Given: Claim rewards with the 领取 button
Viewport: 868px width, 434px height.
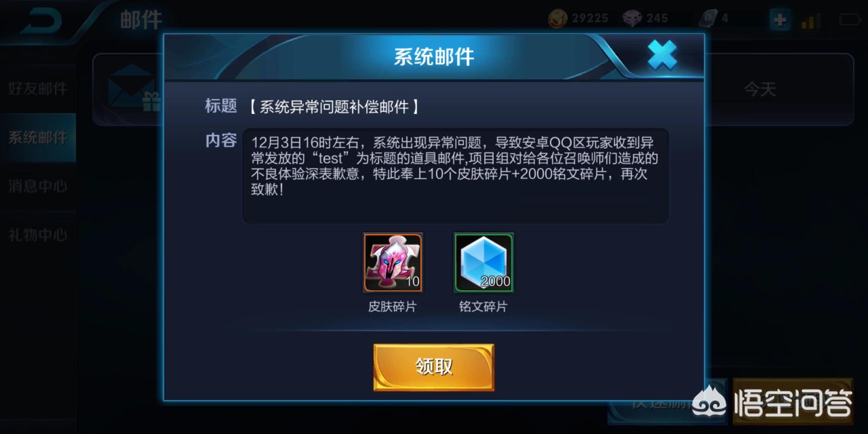Looking at the screenshot, I should coord(434,367).
